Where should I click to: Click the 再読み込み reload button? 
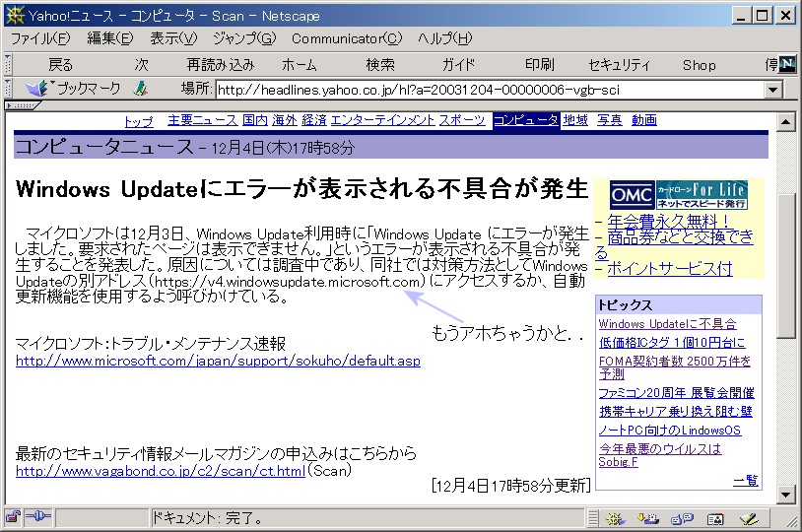[x=221, y=65]
